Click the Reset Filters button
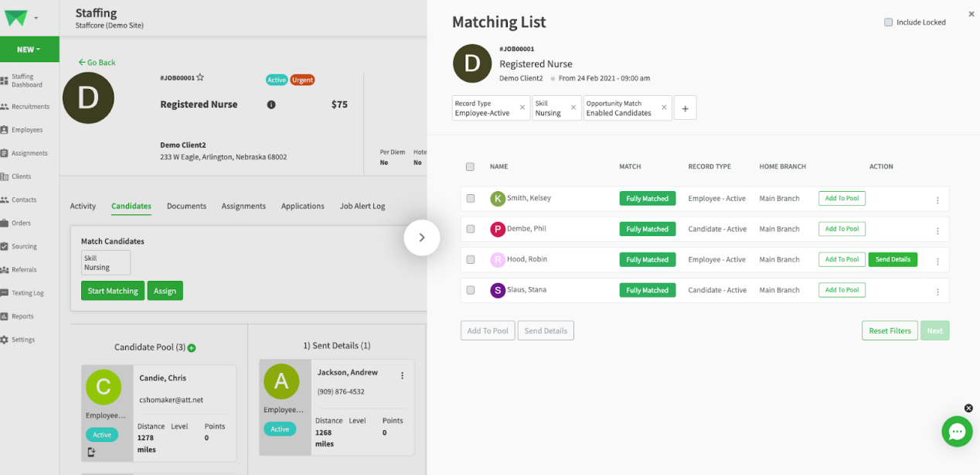The image size is (980, 475). [890, 331]
